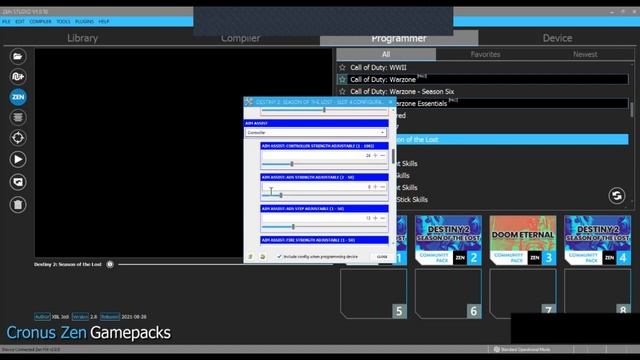Click the minus stepper for Controller Strength
Image resolution: width=640 pixels, height=360 pixels.
point(382,156)
